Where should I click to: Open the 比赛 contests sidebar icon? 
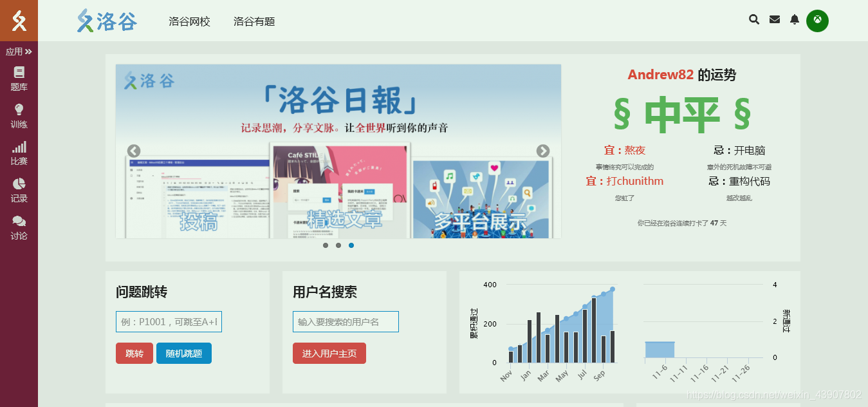tap(19, 153)
